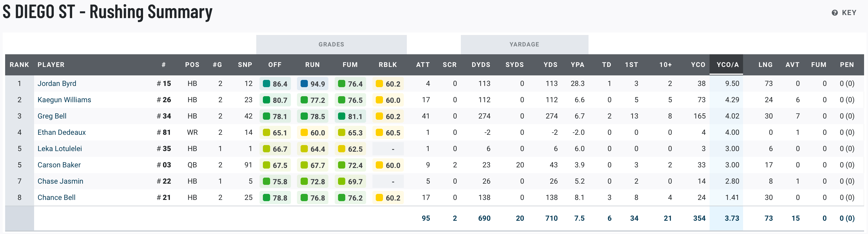Click Chase Jasmin's 69.7 fumble grade badge

click(350, 182)
